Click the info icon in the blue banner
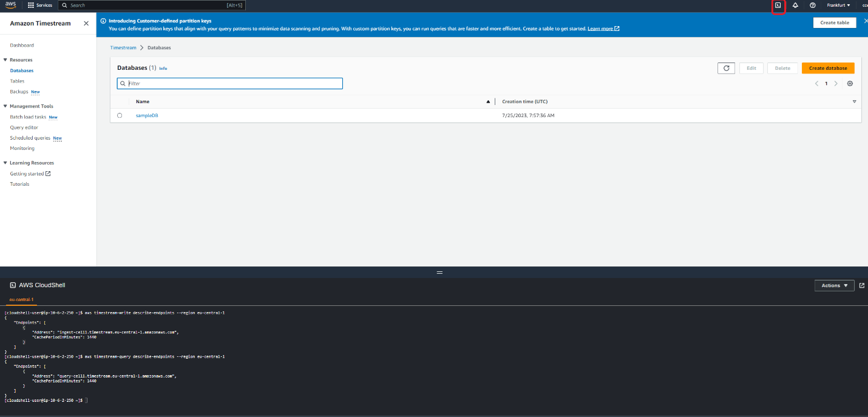 point(103,21)
